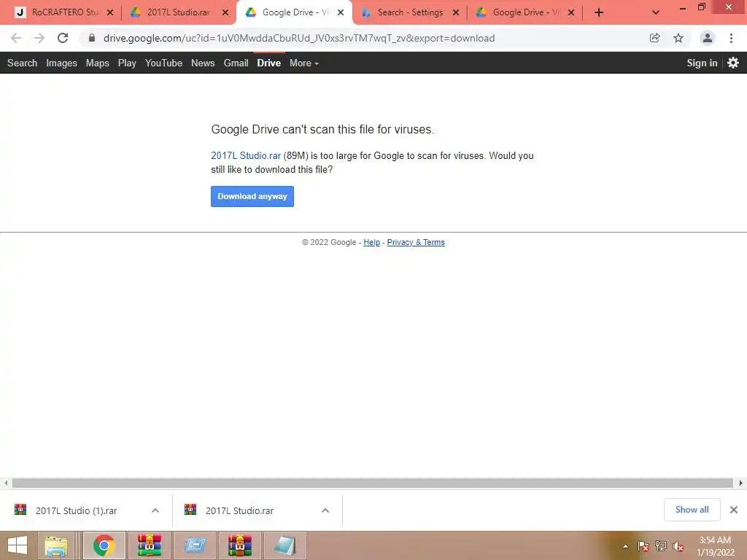Open Chrome's three-dot menu
Screen dimensions: 747x560
click(x=731, y=38)
